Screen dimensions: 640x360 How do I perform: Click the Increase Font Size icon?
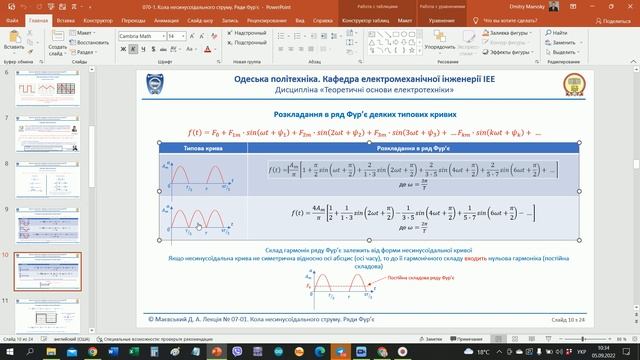192,36
